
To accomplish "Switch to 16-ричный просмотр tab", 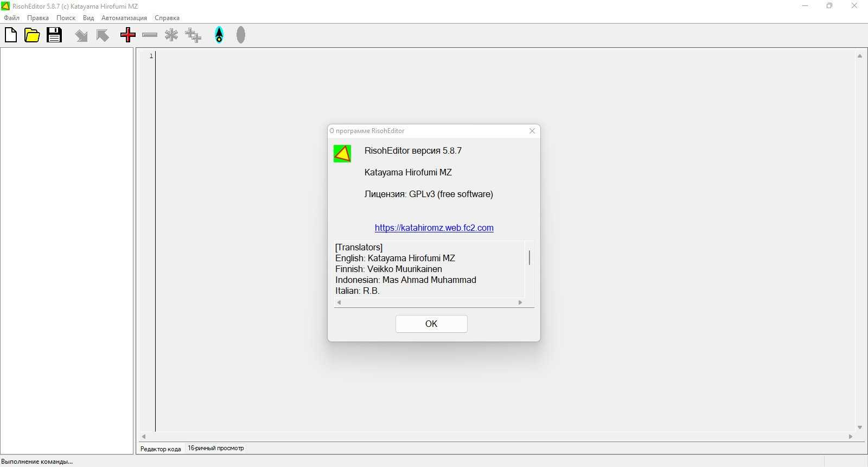I will pyautogui.click(x=216, y=449).
